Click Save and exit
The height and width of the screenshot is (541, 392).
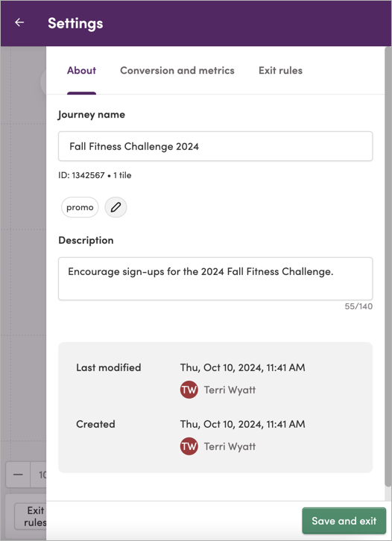(x=344, y=521)
